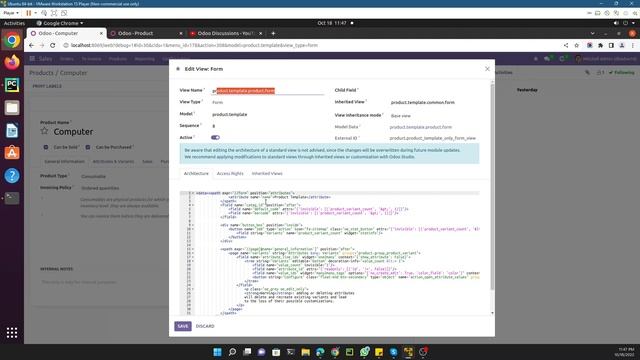This screenshot has width=640, height=360.
Task: Toggle Can be Purchased checkbox
Action: pos(88,147)
